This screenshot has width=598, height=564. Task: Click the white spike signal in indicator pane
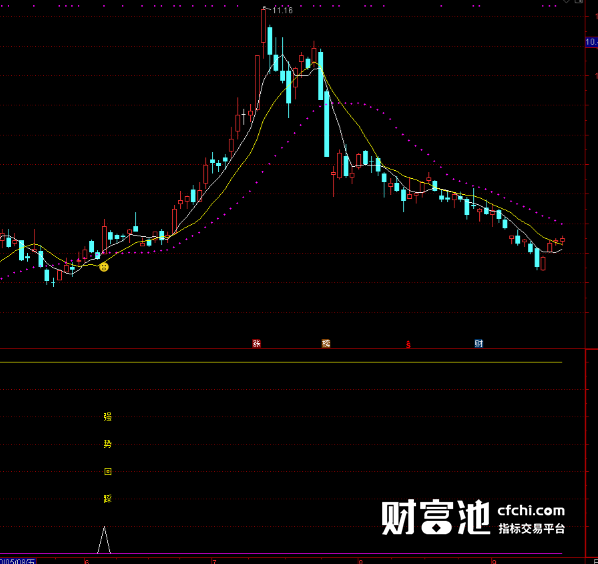click(104, 540)
